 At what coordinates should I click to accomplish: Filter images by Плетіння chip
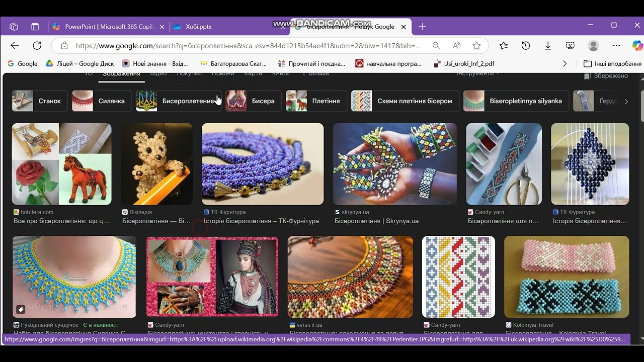point(316,101)
